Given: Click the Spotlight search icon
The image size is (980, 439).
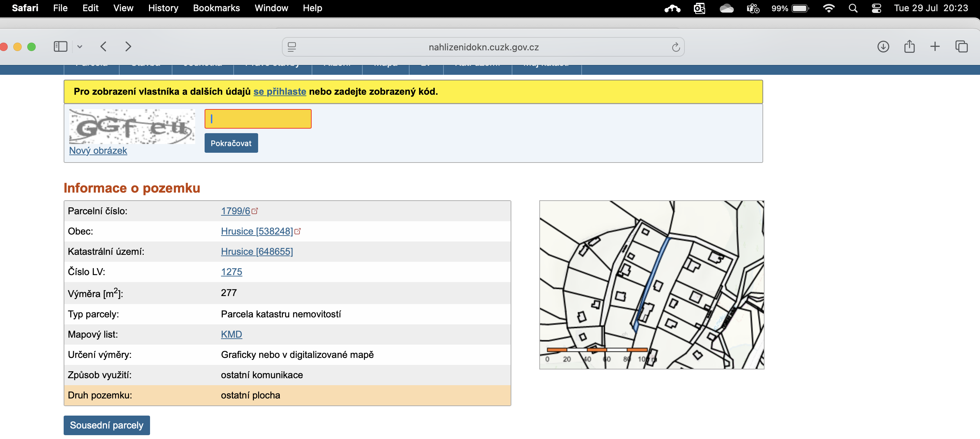Looking at the screenshot, I should 853,8.
